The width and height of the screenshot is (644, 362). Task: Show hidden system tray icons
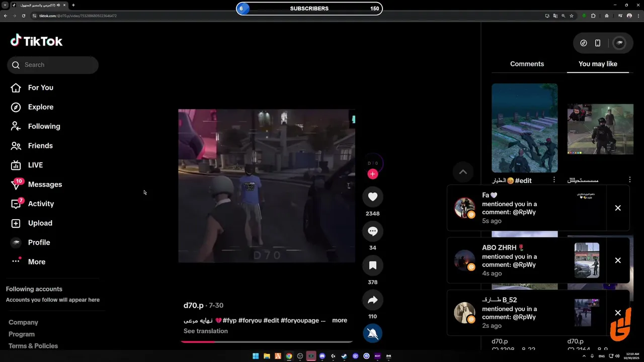584,356
